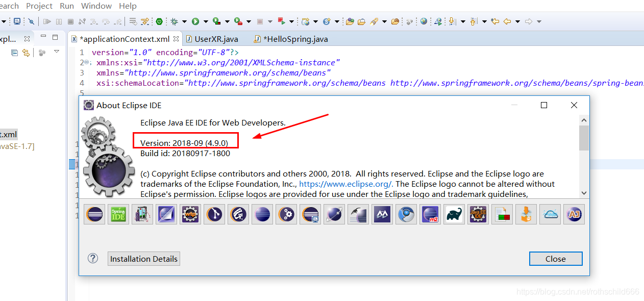Click the Spring IDE plugin icon
The width and height of the screenshot is (644, 301).
(x=118, y=214)
